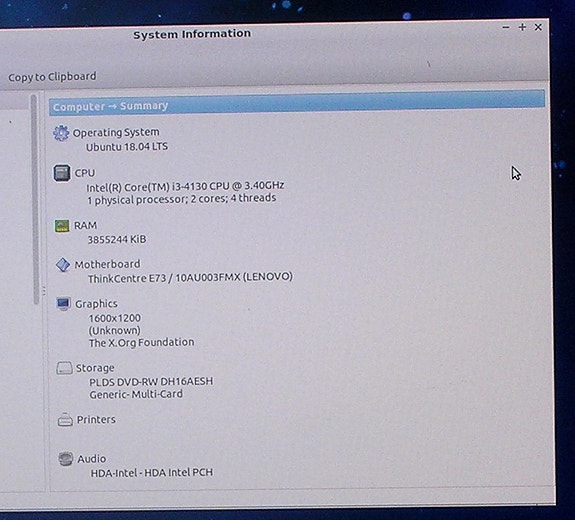Screen dimensions: 575x520
Task: Click Copy to Clipboard
Action: 52,77
